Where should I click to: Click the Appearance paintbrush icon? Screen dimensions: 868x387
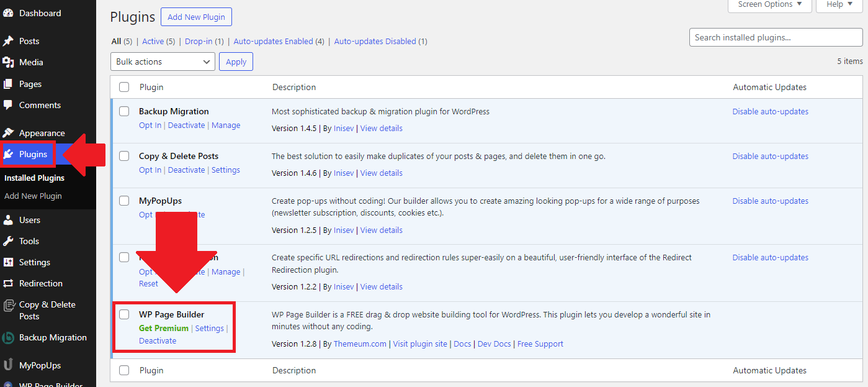point(8,133)
